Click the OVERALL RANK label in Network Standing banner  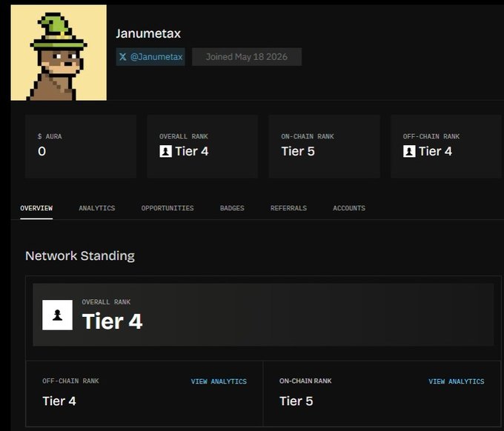pos(106,302)
